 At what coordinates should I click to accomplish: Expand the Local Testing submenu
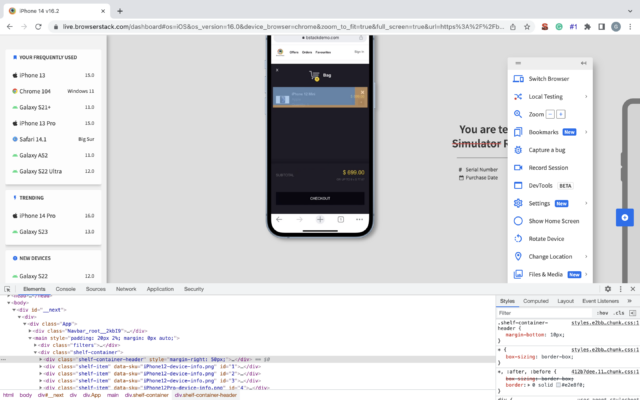586,97
